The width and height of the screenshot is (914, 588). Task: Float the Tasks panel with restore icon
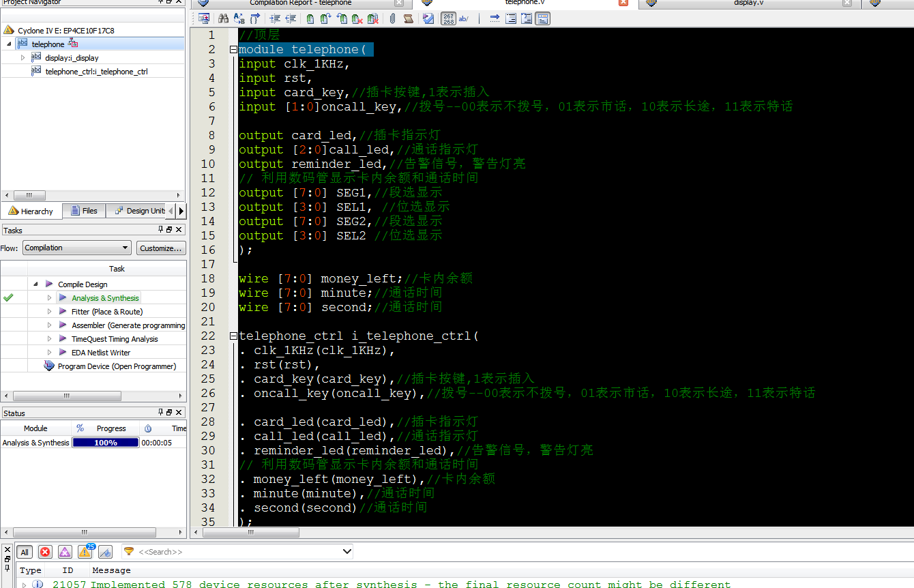pos(169,230)
